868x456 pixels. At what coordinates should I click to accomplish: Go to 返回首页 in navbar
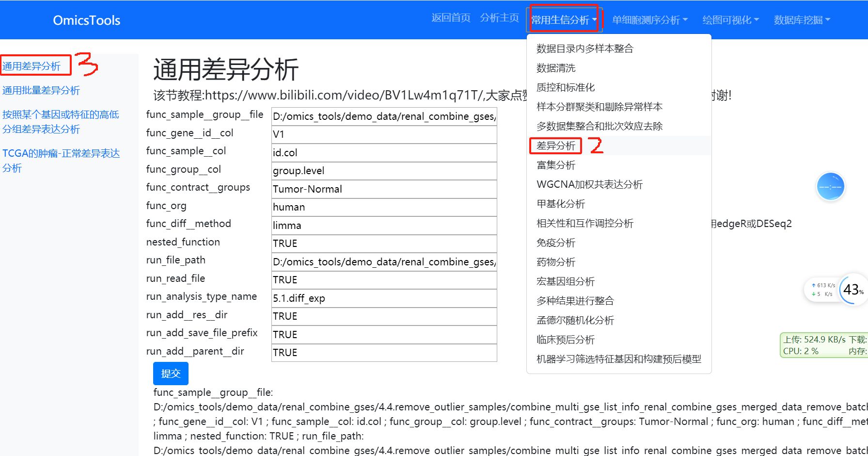(451, 18)
